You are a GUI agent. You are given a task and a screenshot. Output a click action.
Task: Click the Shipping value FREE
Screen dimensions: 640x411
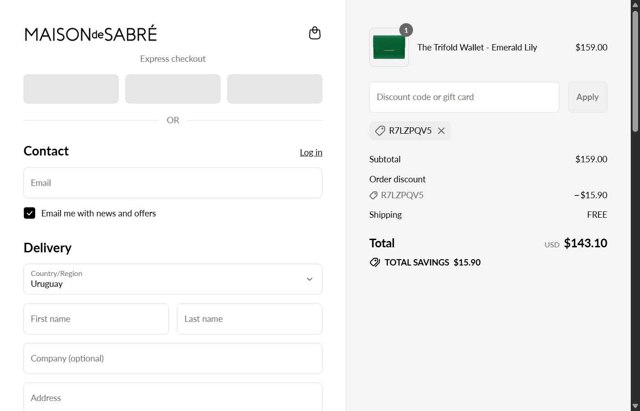point(597,215)
